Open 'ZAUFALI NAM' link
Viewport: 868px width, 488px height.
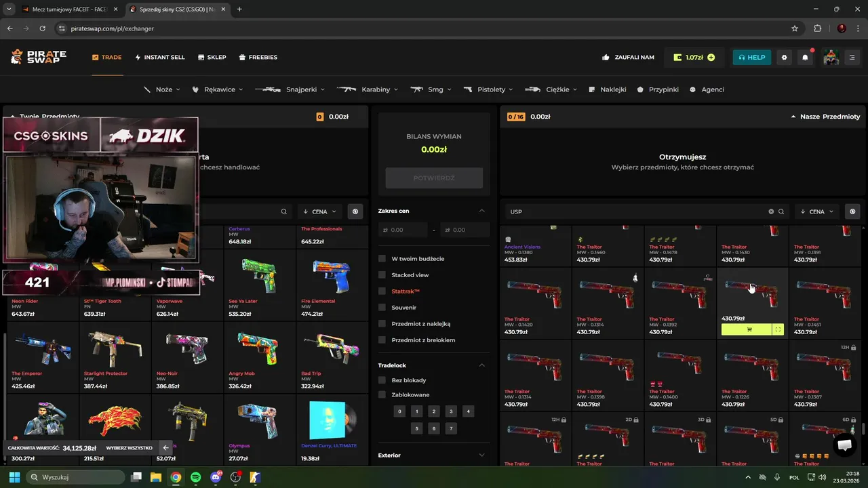click(x=628, y=58)
